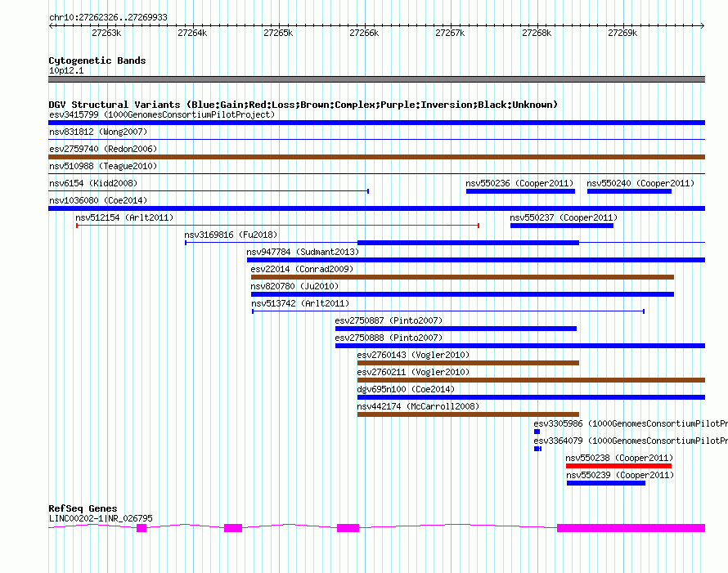Select the nsv550236 blue gain bar
The image size is (728, 573).
(520, 191)
